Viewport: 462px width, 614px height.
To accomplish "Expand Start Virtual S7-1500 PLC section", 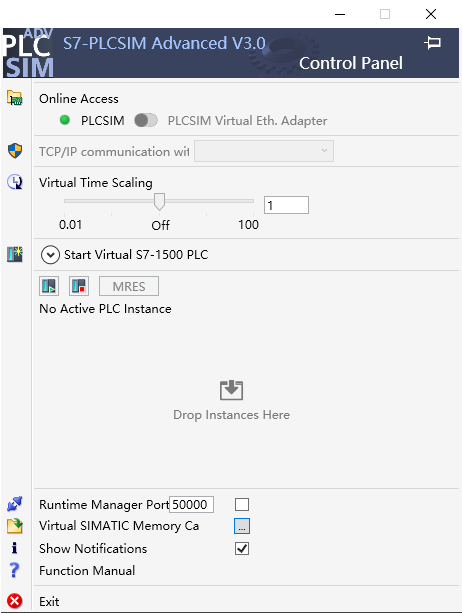I will 50,255.
